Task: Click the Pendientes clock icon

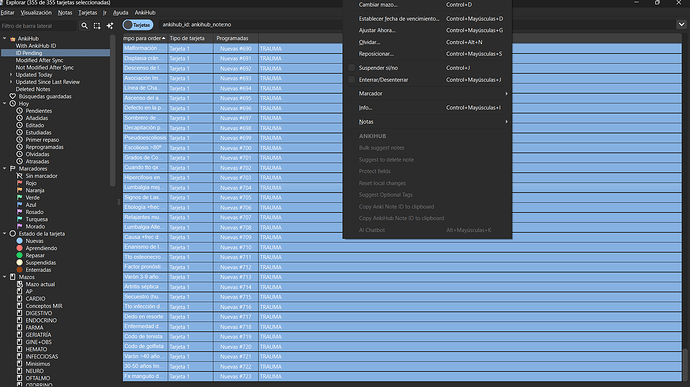Action: 19,111
